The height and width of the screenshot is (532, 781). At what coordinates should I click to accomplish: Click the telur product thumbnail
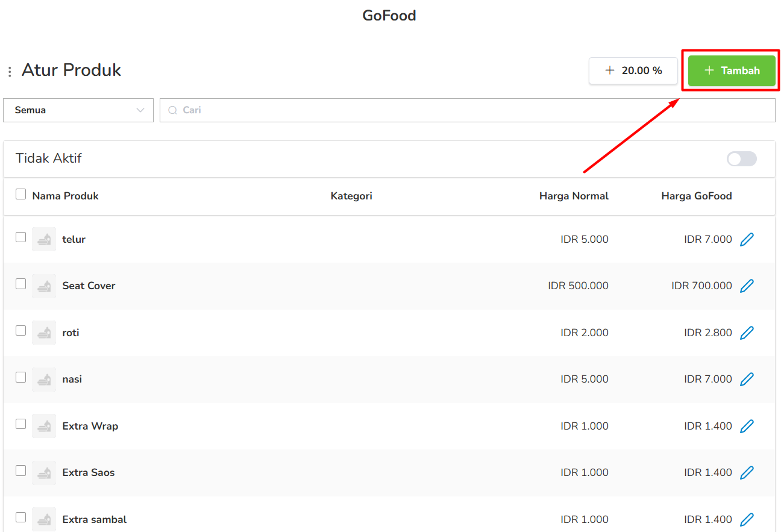pos(44,239)
